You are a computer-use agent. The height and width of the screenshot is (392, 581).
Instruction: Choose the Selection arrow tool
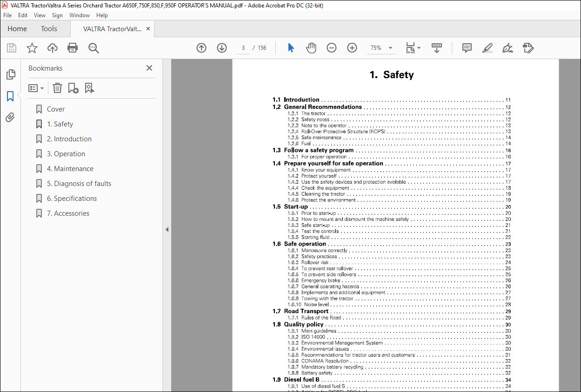click(291, 48)
